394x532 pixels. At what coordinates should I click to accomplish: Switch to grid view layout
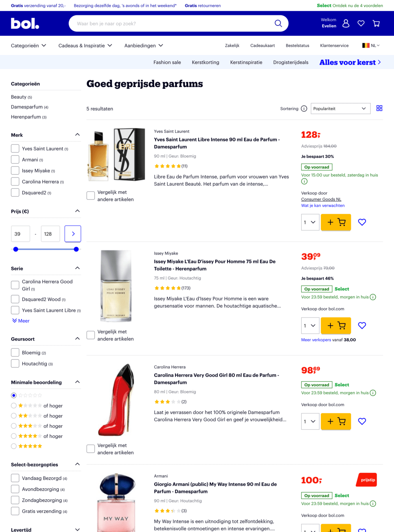pyautogui.click(x=379, y=108)
